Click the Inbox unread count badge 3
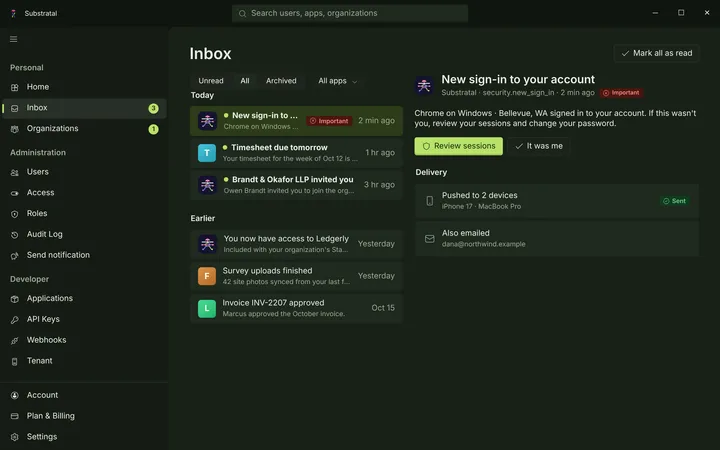Image resolution: width=720 pixels, height=450 pixels. (153, 108)
